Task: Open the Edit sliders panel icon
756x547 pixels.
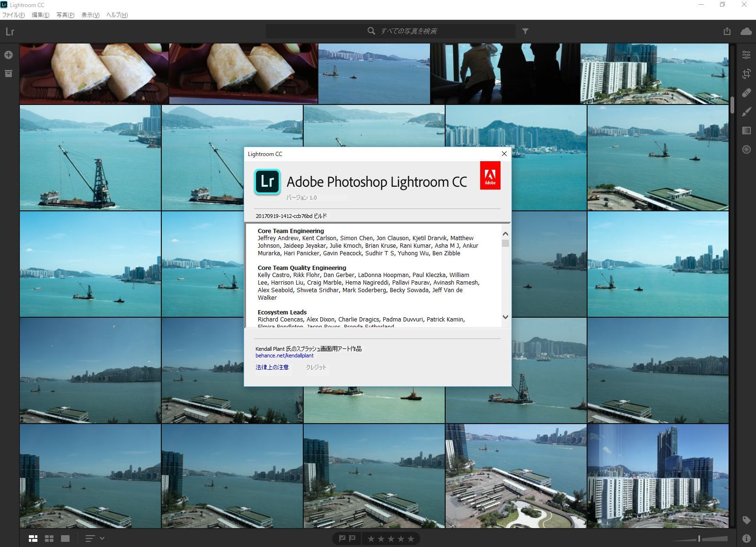Action: point(746,55)
